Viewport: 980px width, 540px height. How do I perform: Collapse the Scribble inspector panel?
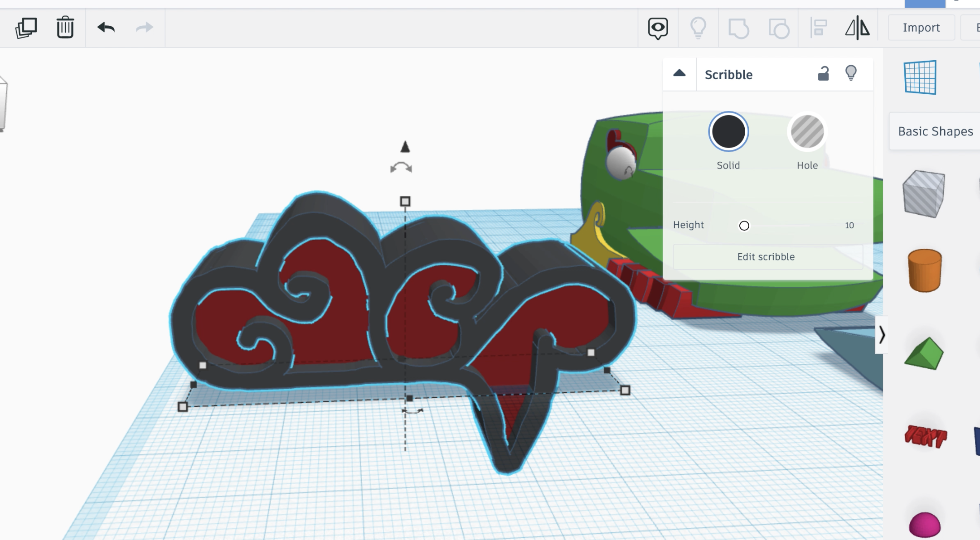679,73
